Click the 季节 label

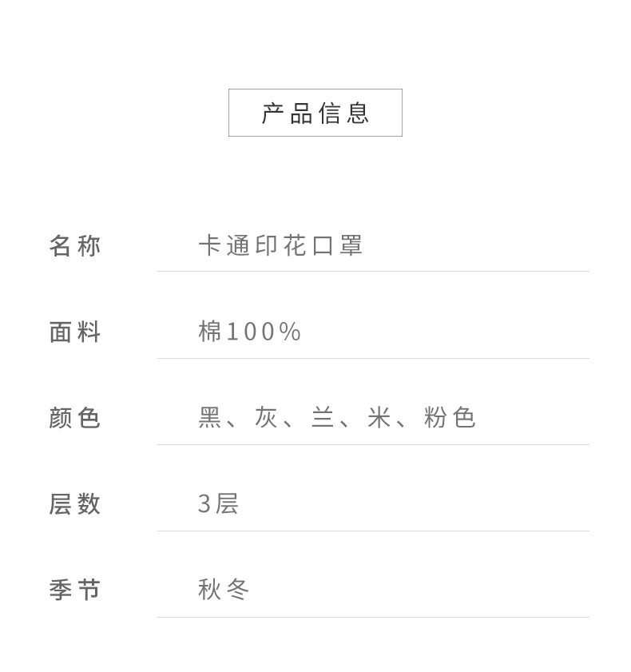(x=75, y=590)
